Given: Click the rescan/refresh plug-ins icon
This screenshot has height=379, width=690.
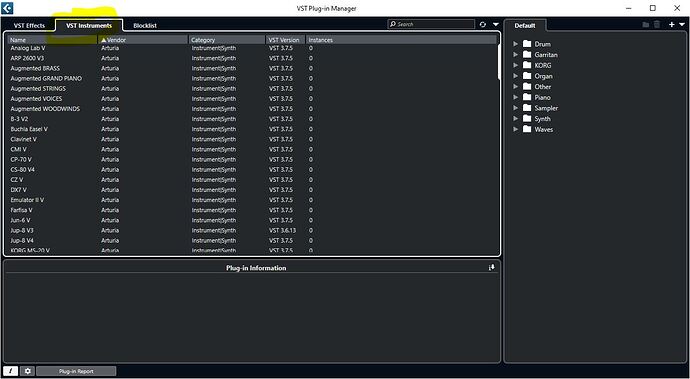Looking at the screenshot, I should point(483,25).
